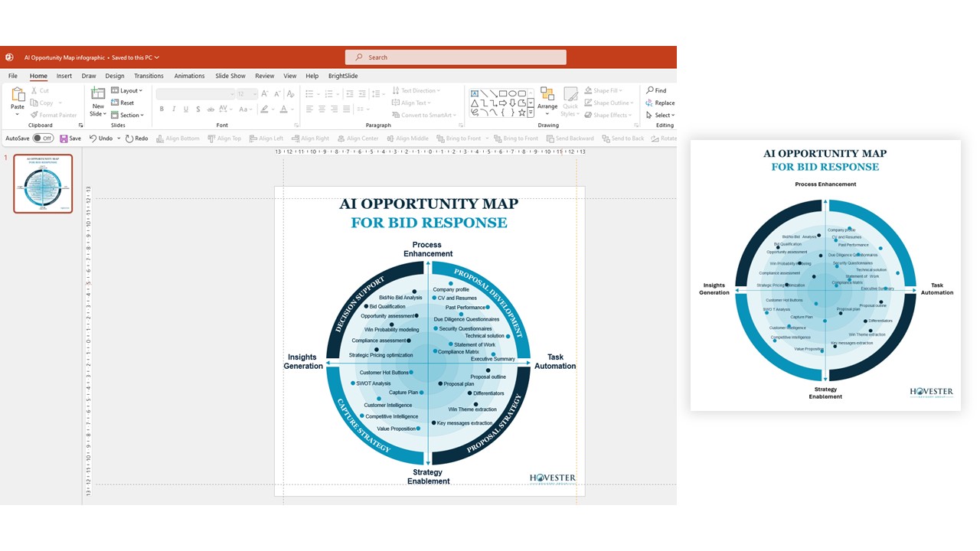This screenshot has height=551, width=980.
Task: Open the Clipboard dialog launcher
Action: tap(80, 126)
